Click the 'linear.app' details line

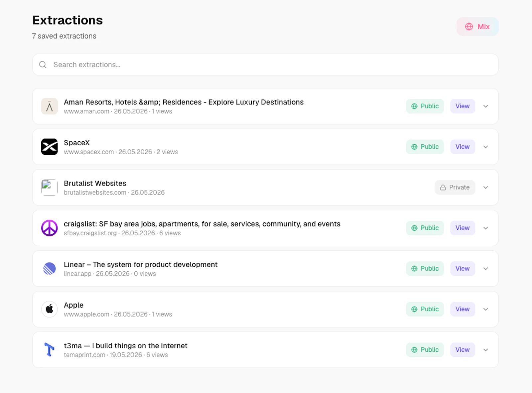(x=110, y=274)
